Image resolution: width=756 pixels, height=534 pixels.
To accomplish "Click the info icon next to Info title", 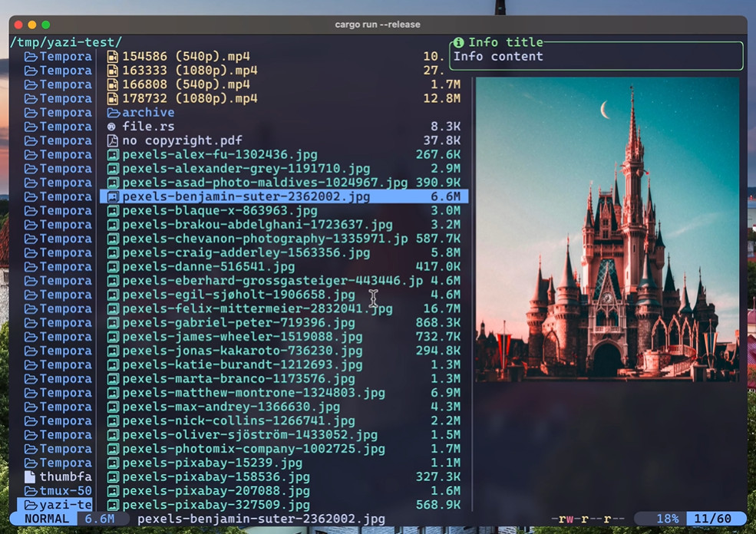I will click(458, 42).
